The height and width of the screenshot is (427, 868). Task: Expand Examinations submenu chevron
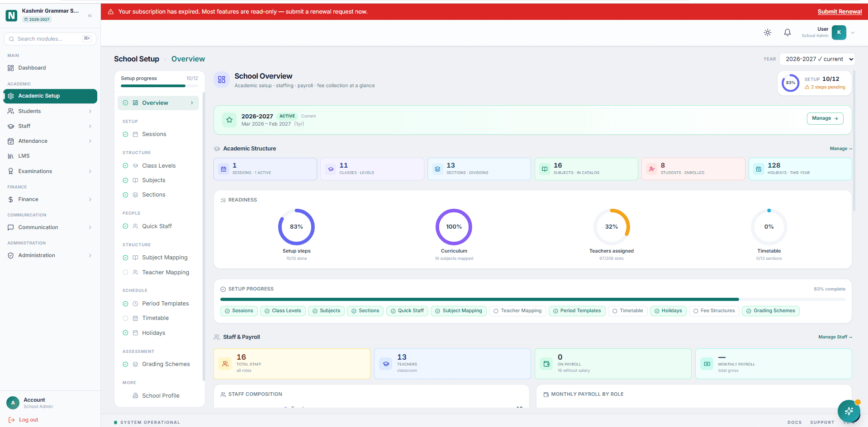90,171
